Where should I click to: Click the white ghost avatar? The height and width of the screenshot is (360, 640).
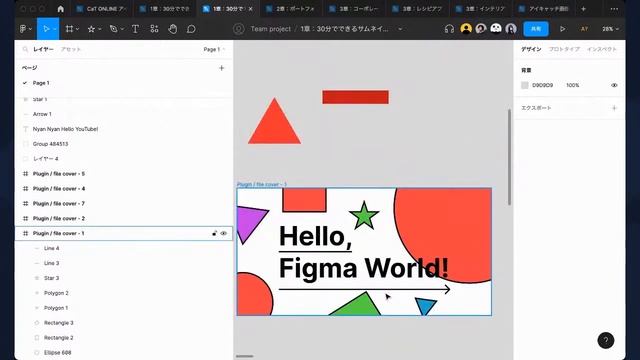click(x=496, y=29)
